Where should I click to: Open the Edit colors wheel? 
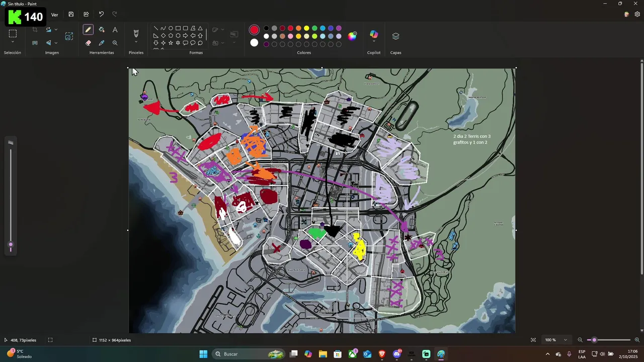(352, 36)
